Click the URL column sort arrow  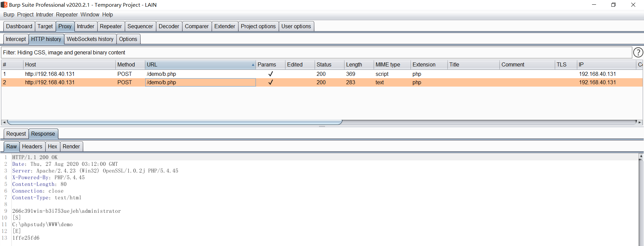(253, 65)
